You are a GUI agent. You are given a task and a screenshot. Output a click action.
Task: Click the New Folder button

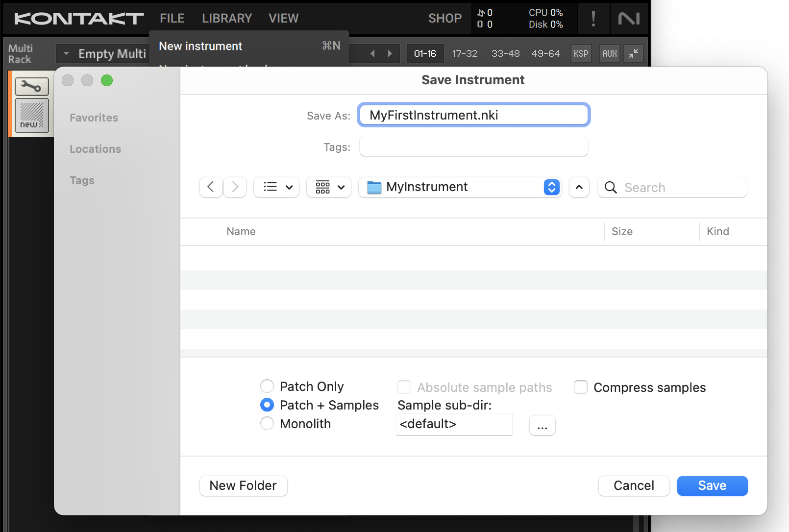click(x=243, y=485)
